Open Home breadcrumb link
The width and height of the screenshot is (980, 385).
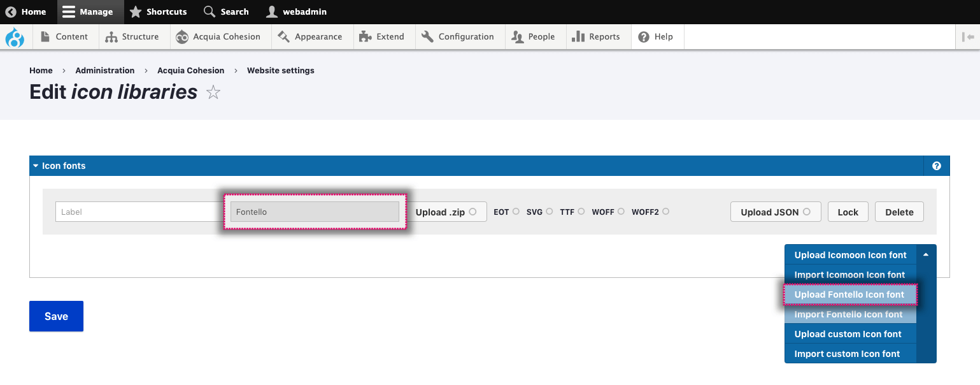pos(41,70)
